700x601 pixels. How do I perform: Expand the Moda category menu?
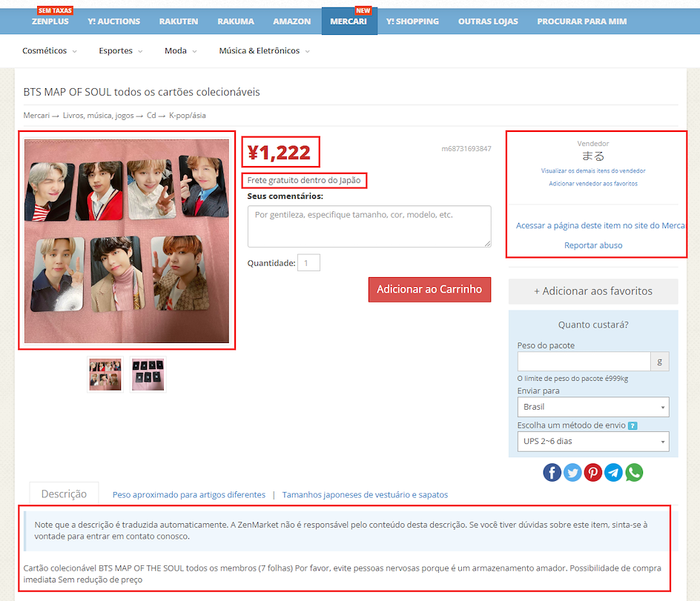point(180,51)
